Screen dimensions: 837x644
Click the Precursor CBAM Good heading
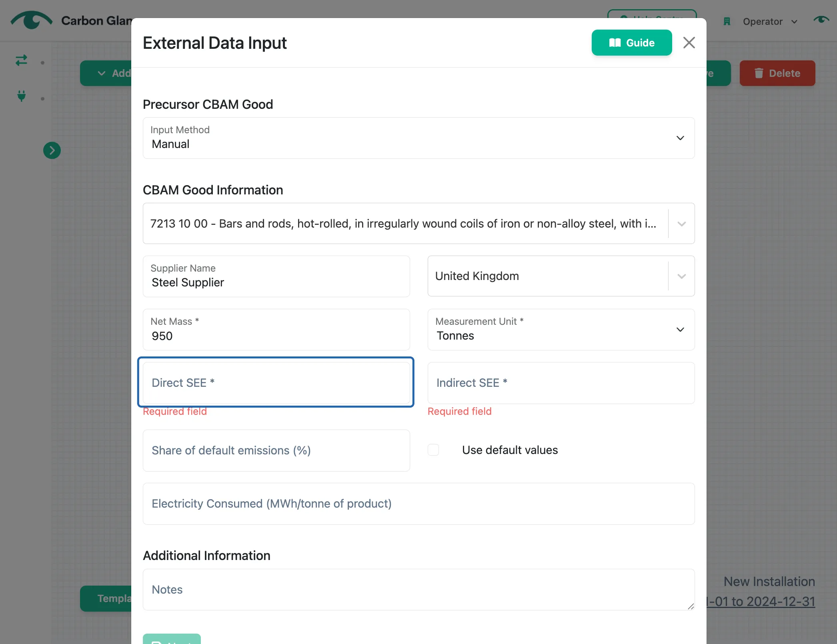tap(208, 104)
